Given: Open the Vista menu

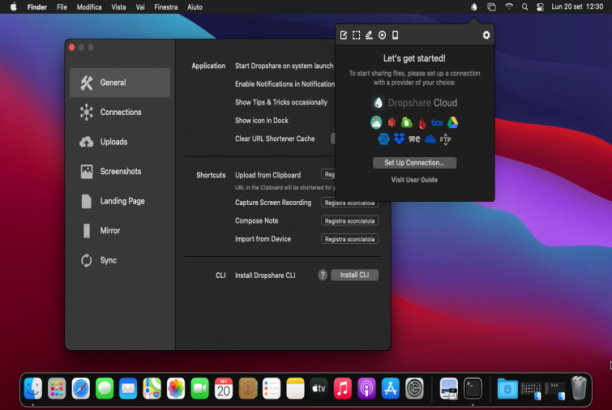Looking at the screenshot, I should point(119,7).
